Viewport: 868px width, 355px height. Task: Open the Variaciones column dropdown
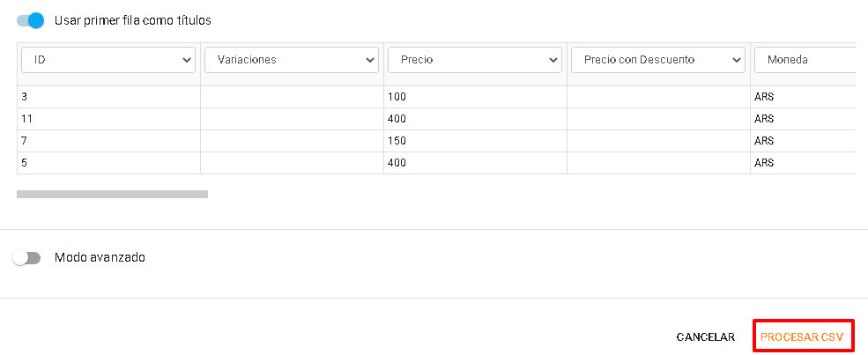click(292, 60)
